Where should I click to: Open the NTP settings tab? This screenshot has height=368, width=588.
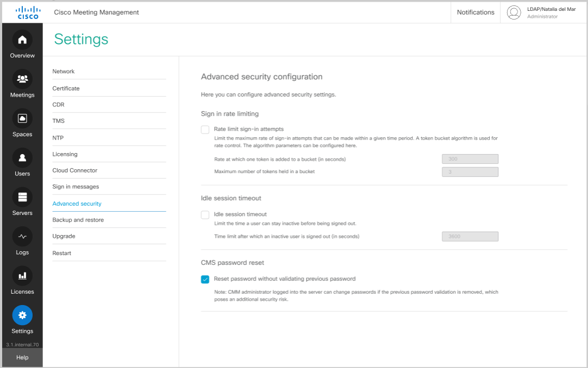point(109,138)
